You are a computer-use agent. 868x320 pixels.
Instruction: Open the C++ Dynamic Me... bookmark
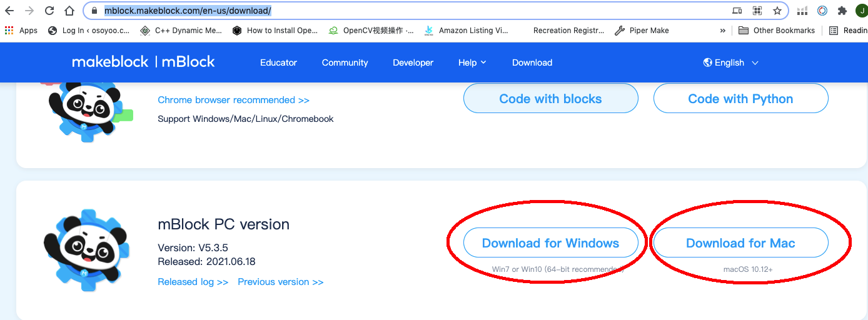point(181,30)
